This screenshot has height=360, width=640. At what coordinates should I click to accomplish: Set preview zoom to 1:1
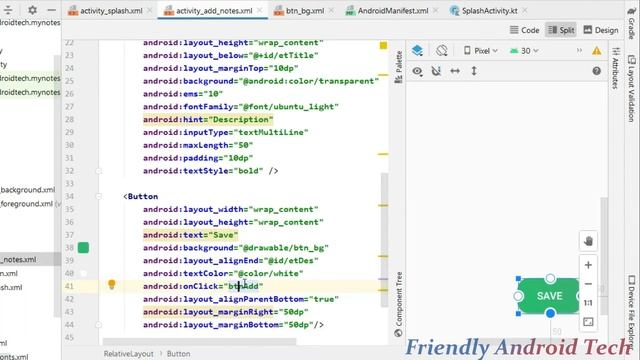coord(588,303)
